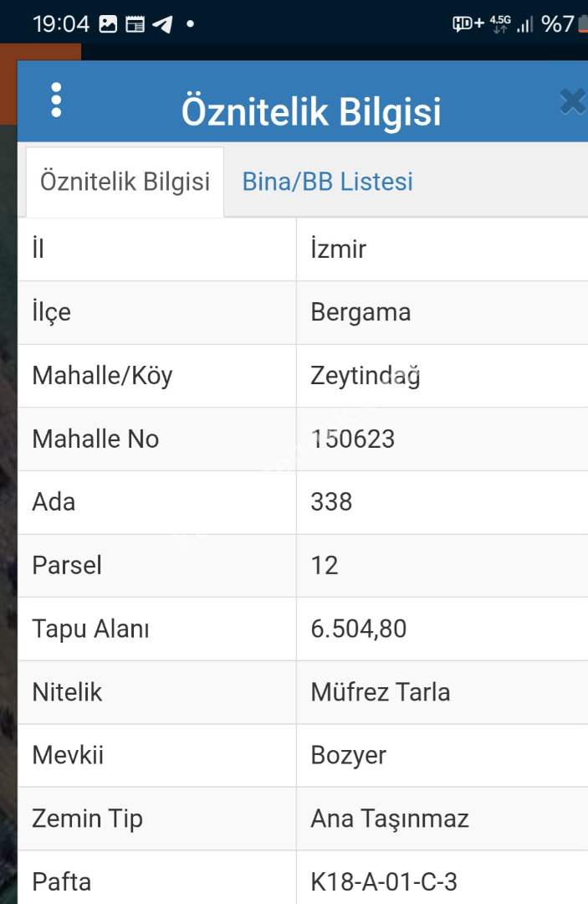The image size is (588, 904).
Task: Select the Öznitelik Bilgisi tab
Action: coord(125,182)
